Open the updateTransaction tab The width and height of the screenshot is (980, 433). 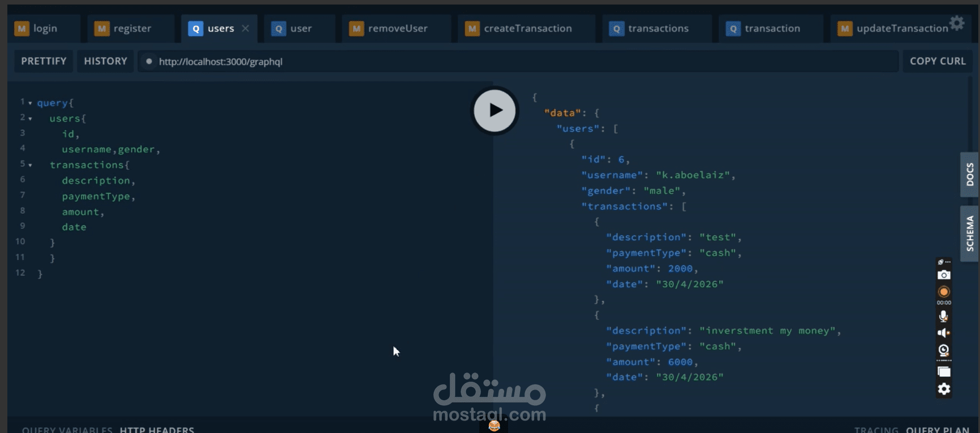pyautogui.click(x=901, y=28)
